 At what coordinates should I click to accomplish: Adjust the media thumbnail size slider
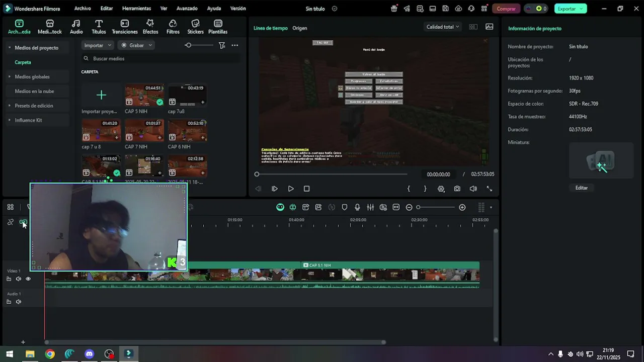(x=188, y=45)
